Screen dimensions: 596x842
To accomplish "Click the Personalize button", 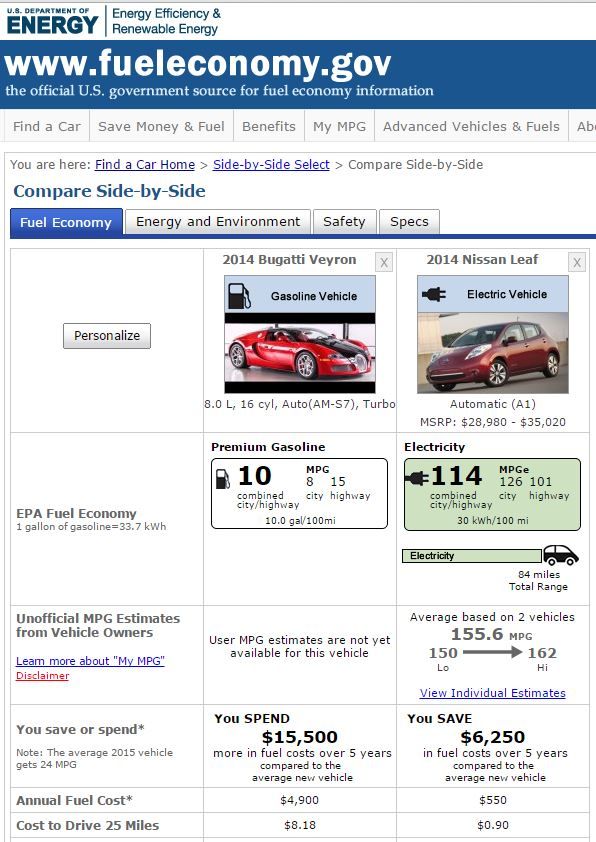I will click(107, 336).
